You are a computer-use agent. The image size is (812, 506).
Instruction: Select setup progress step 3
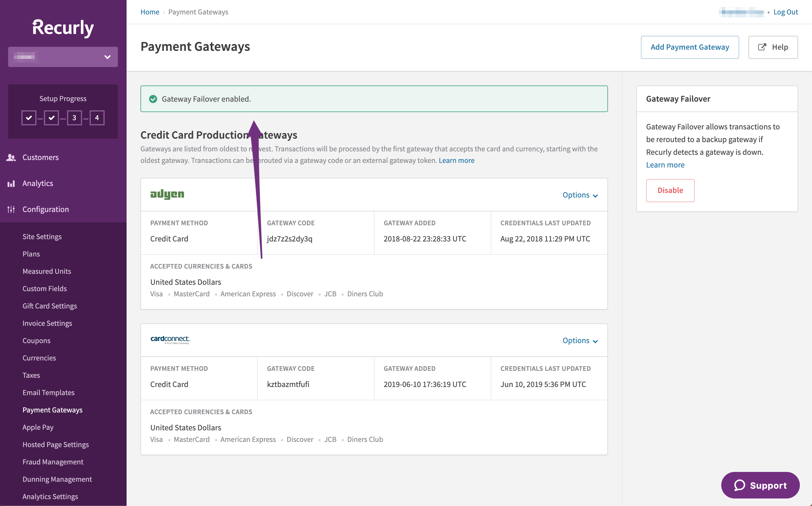74,118
